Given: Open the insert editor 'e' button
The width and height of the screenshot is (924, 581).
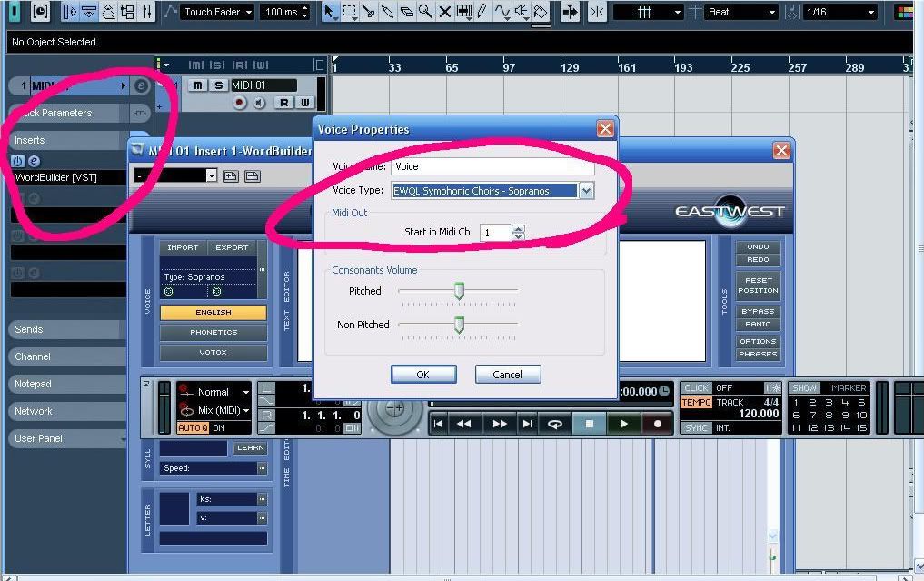Looking at the screenshot, I should pyautogui.click(x=35, y=161).
